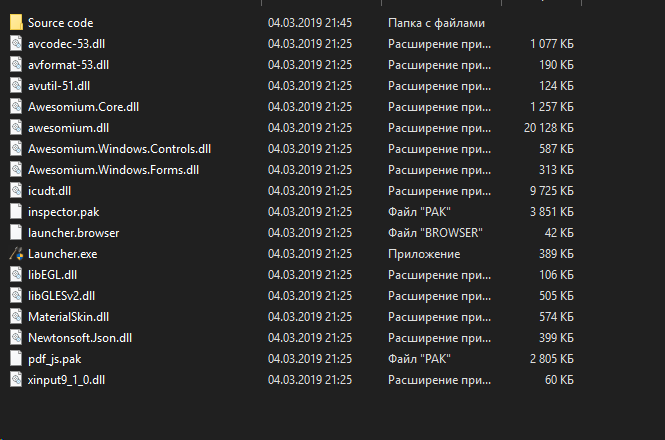
Task: Click the Source code date 04.03.2019 21:45
Action: [x=310, y=23]
